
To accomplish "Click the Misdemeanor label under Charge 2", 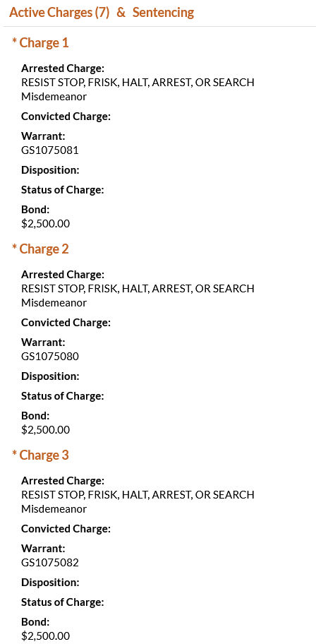I will point(54,303).
